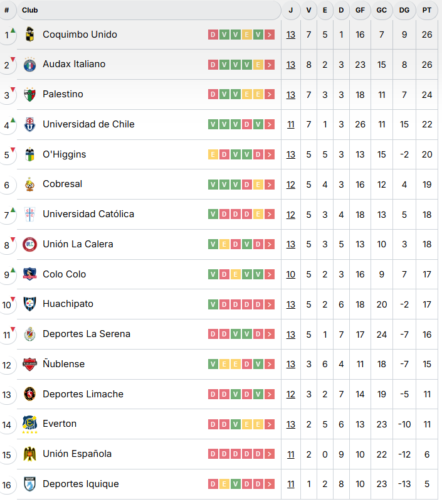Sort table by PT column header
Image resolution: width=442 pixels, height=504 pixels.
[426, 10]
